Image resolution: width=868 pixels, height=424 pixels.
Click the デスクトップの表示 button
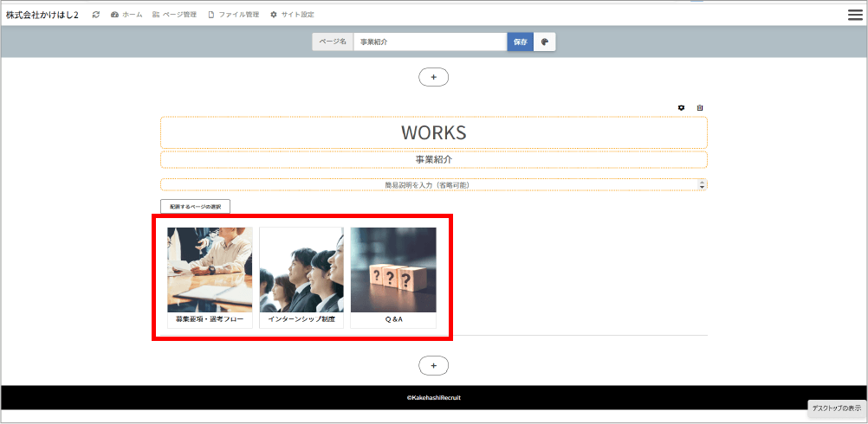[837, 408]
